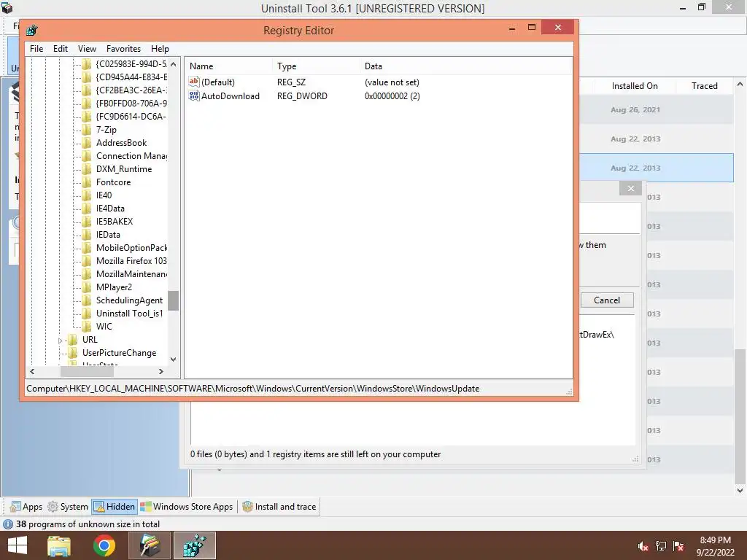The width and height of the screenshot is (747, 560).
Task: Select the Hidden tab
Action: coord(115,507)
